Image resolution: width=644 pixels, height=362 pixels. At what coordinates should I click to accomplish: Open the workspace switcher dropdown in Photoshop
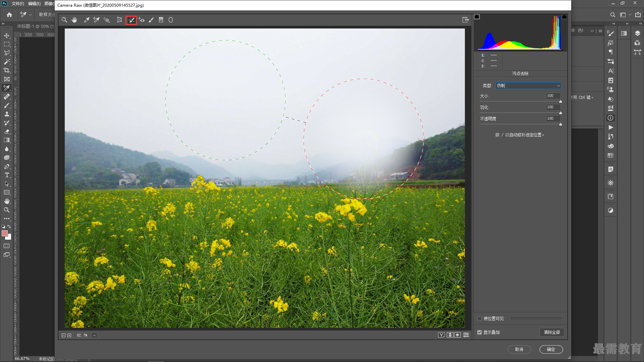(626, 15)
